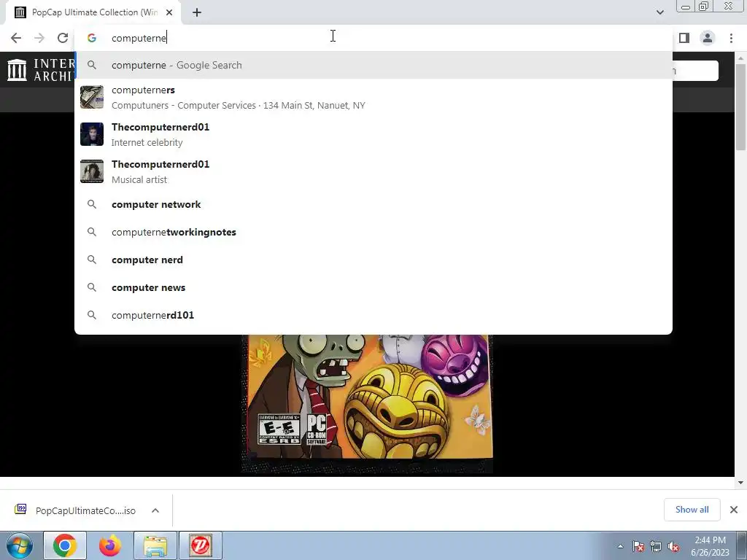The image size is (747, 560).
Task: Click the scrollbar up arrow
Action: coord(740,58)
